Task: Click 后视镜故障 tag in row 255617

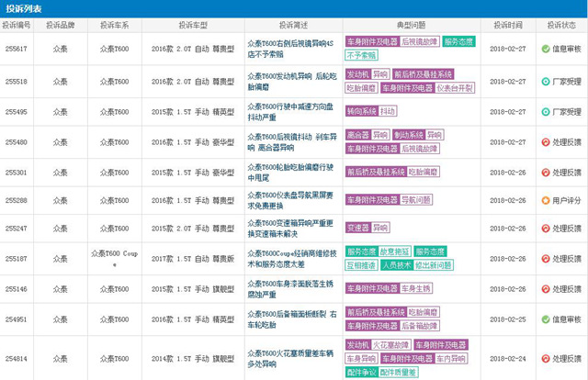Action: (419, 41)
